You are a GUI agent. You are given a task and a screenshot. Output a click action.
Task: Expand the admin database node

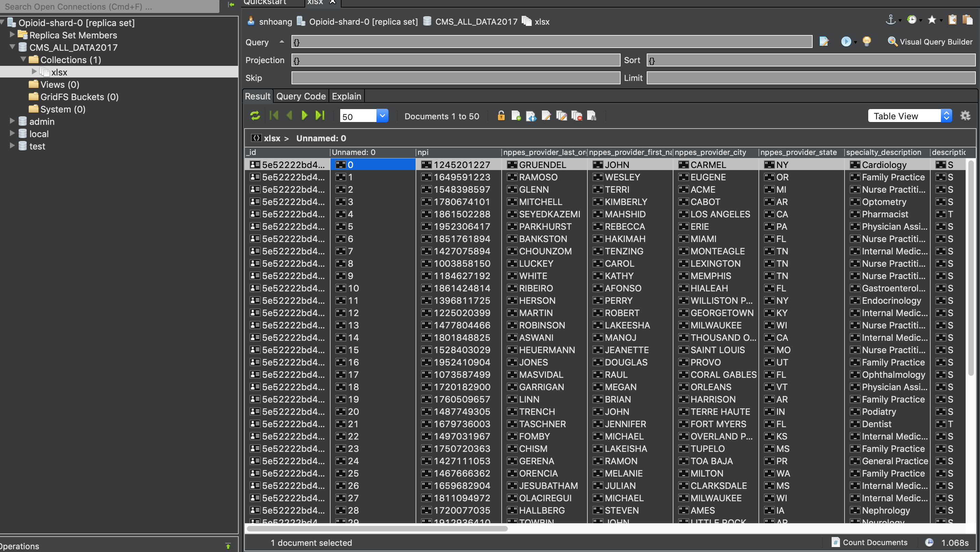[13, 121]
